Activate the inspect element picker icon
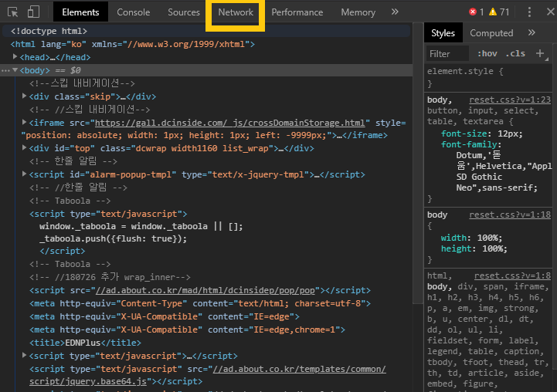This screenshot has height=392, width=557. click(x=13, y=12)
